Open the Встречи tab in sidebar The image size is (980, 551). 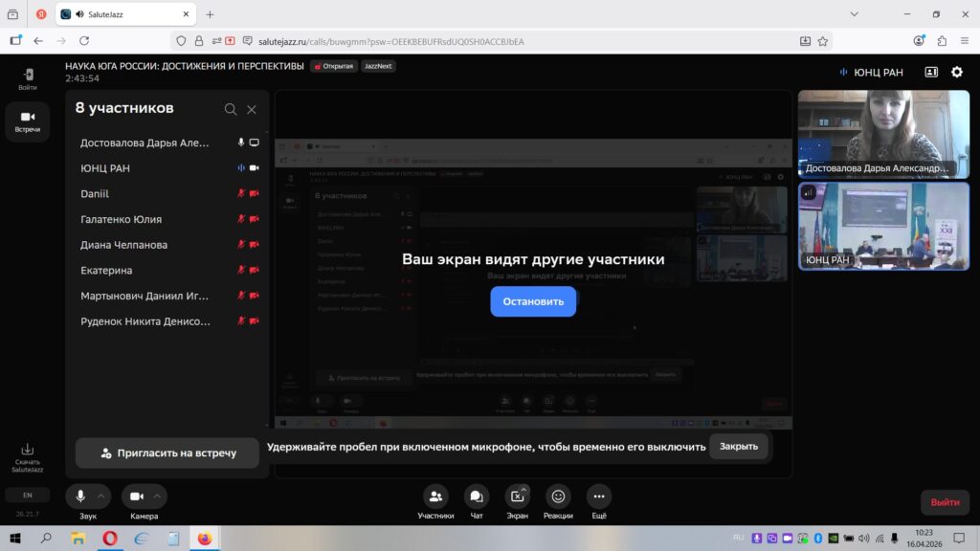(28, 121)
